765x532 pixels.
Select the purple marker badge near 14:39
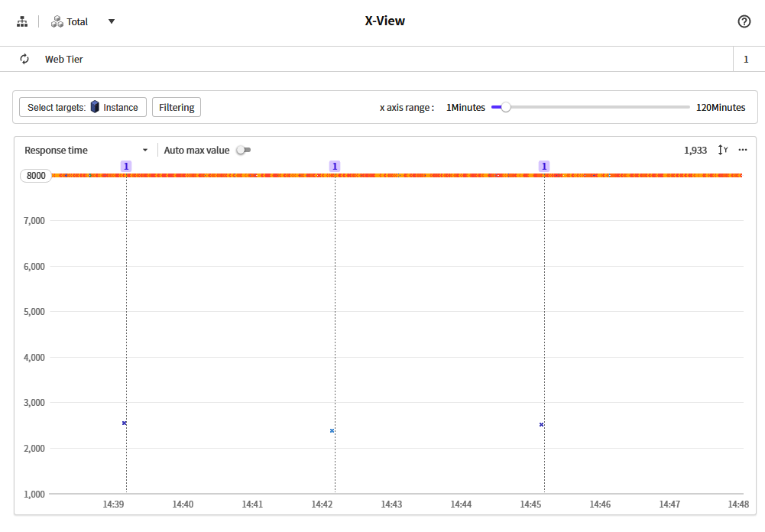126,166
